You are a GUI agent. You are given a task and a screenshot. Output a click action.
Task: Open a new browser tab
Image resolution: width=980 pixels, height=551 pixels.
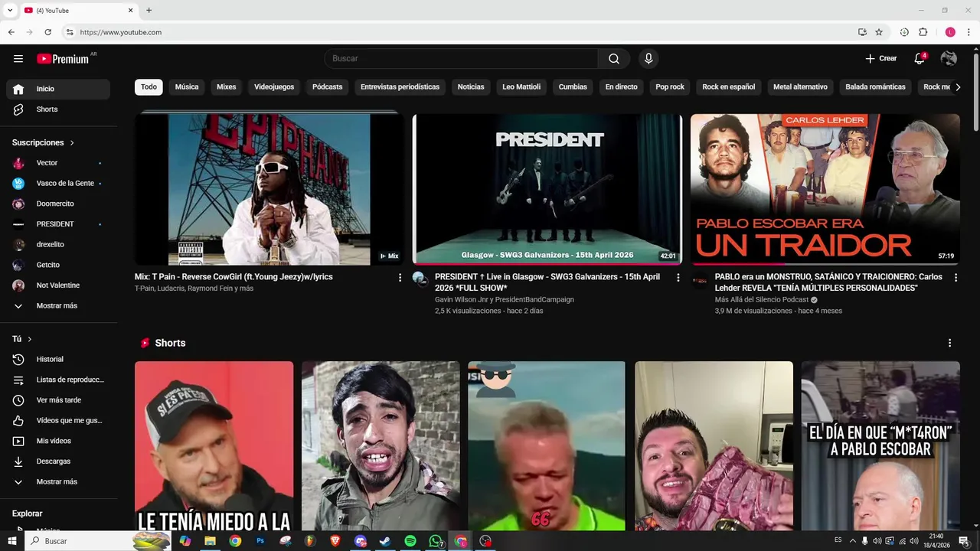coord(149,10)
